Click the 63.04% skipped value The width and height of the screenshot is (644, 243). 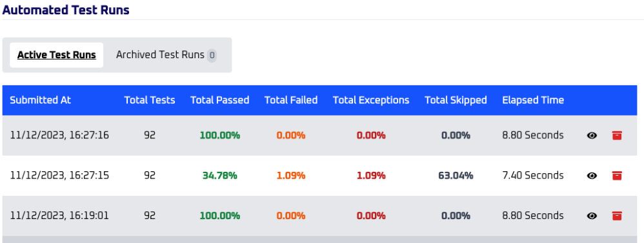456,176
